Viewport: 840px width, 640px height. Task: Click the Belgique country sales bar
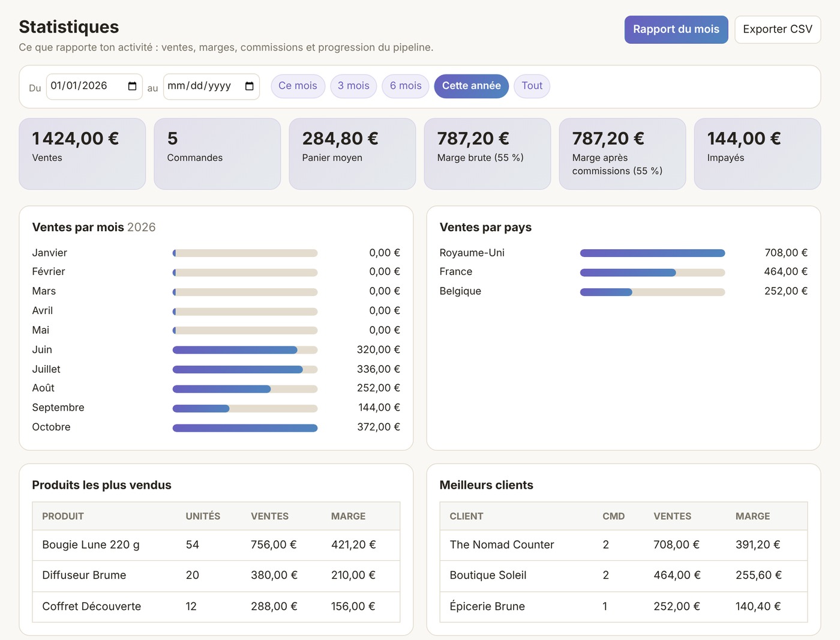[x=652, y=292]
